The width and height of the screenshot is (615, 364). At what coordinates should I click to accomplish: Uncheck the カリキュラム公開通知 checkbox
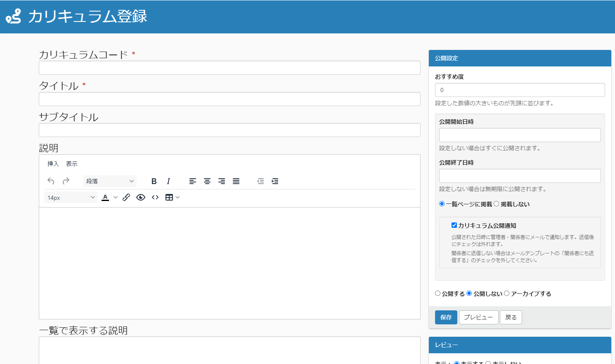[454, 225]
